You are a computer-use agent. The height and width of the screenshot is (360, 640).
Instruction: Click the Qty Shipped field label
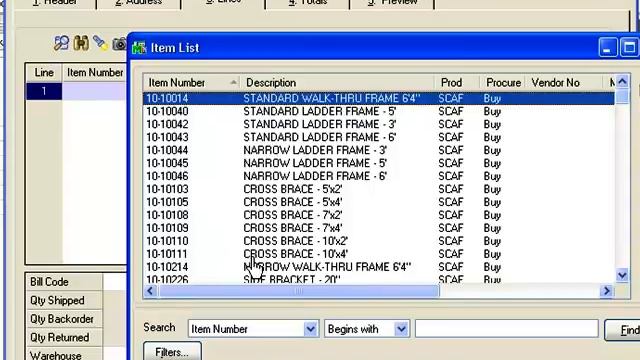[x=57, y=300]
